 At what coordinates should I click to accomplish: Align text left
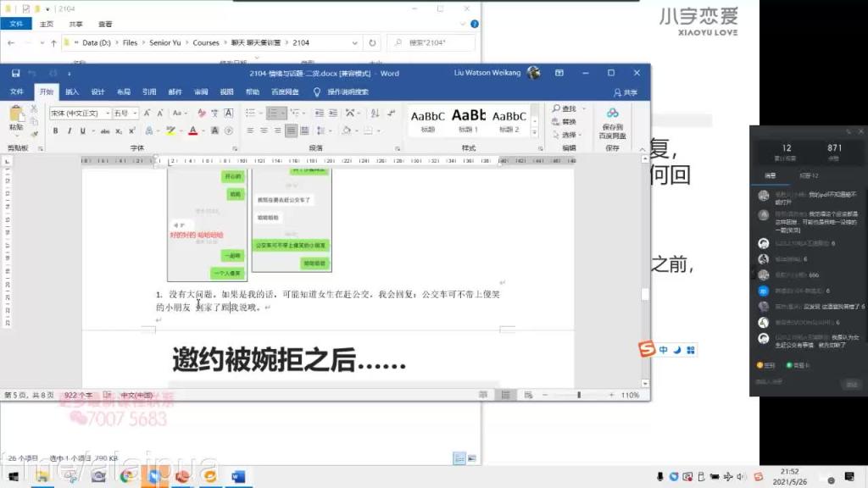(x=250, y=131)
